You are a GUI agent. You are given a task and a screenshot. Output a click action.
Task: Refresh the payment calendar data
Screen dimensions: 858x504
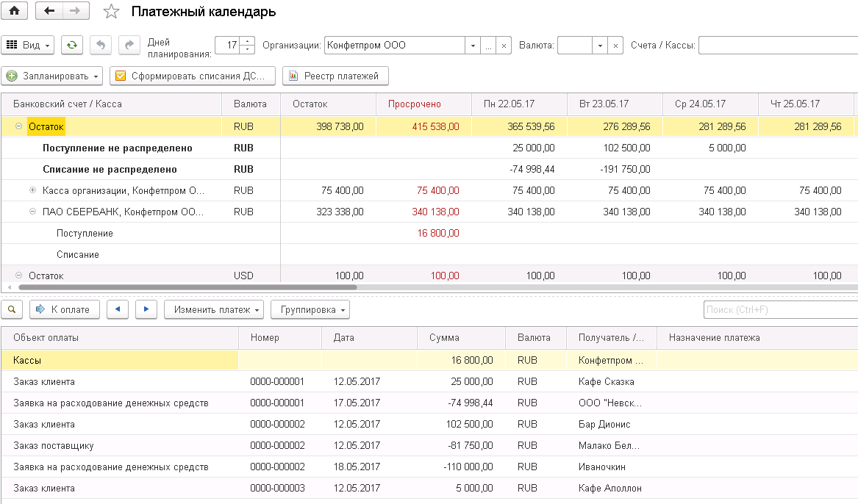click(71, 46)
